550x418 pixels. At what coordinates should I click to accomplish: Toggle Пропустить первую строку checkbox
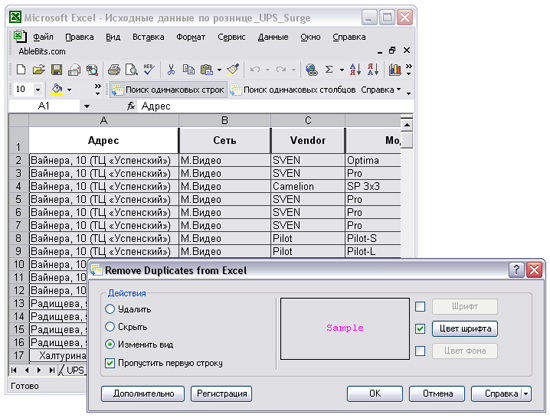click(110, 363)
